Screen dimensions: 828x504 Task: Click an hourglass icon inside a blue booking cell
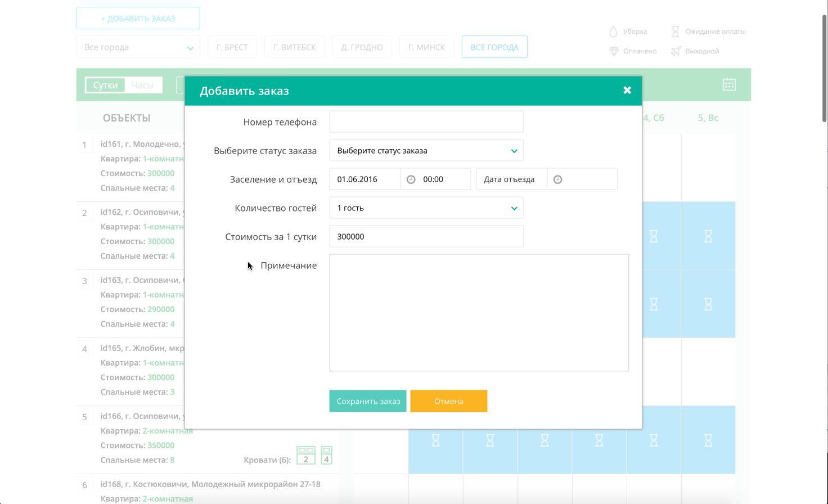click(654, 236)
